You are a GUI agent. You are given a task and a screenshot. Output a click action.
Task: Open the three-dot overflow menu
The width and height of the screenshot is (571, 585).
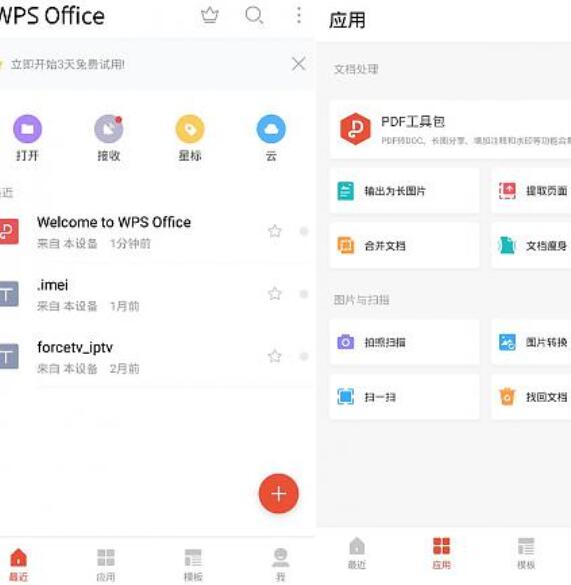click(299, 16)
